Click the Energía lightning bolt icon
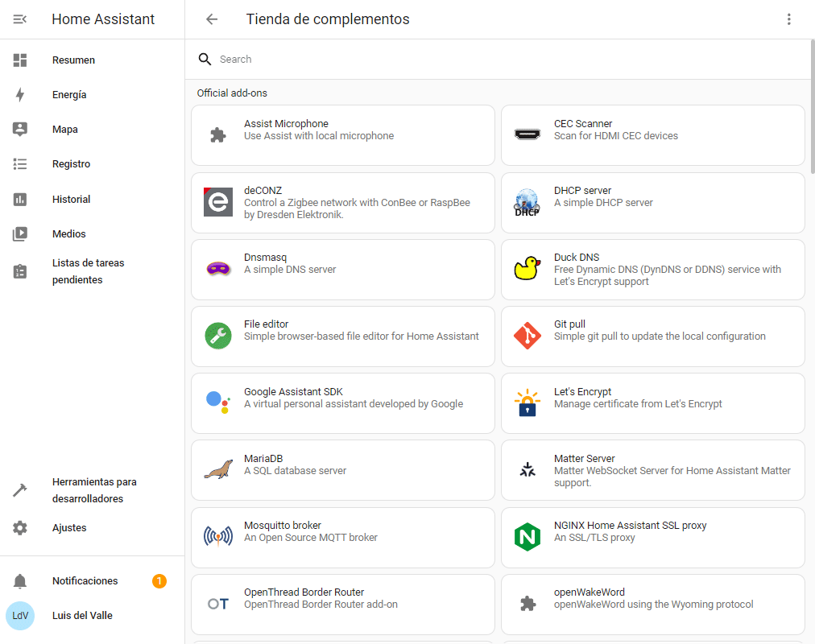The width and height of the screenshot is (815, 644). point(20,95)
